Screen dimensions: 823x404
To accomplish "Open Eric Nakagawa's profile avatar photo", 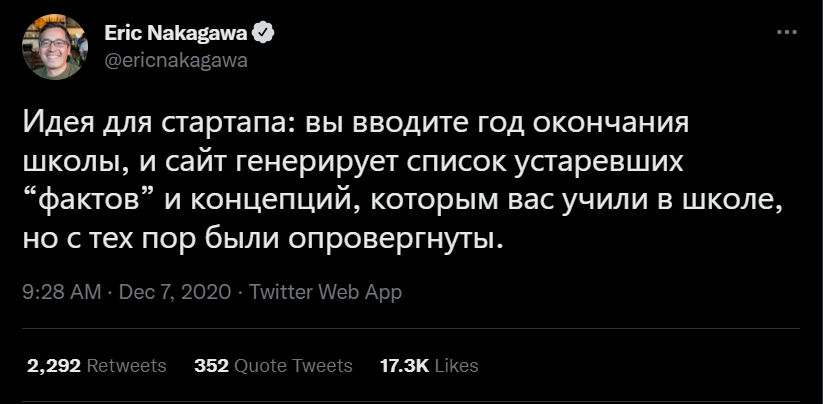I will (55, 47).
